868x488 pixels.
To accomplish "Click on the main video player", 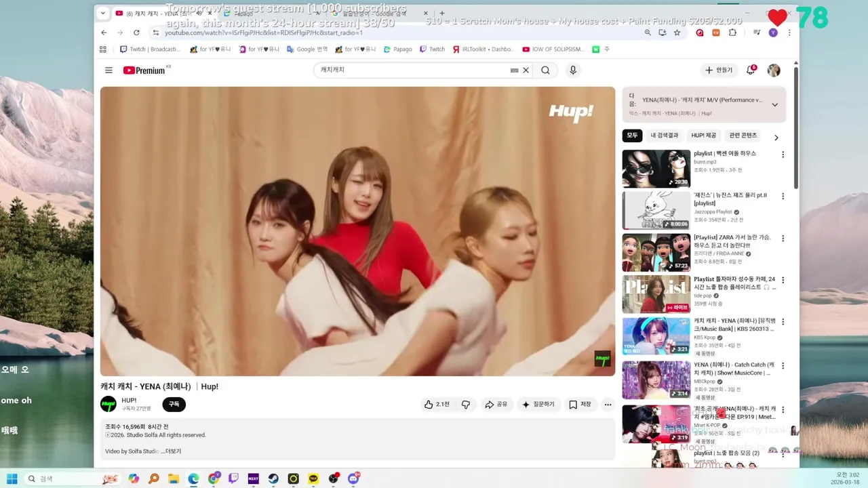I will point(357,231).
